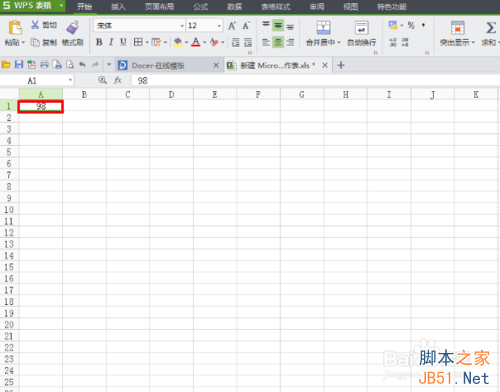Decrease font size with smaller A
Image resolution: width=500 pixels, height=392 pixels.
click(246, 26)
